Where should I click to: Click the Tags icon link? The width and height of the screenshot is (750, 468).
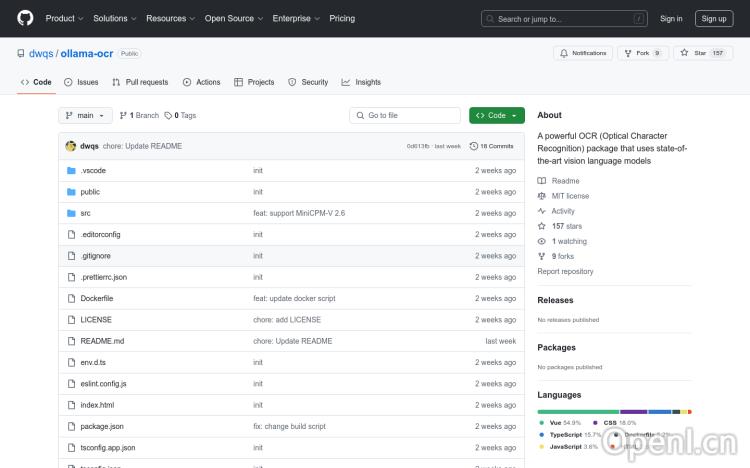click(169, 116)
